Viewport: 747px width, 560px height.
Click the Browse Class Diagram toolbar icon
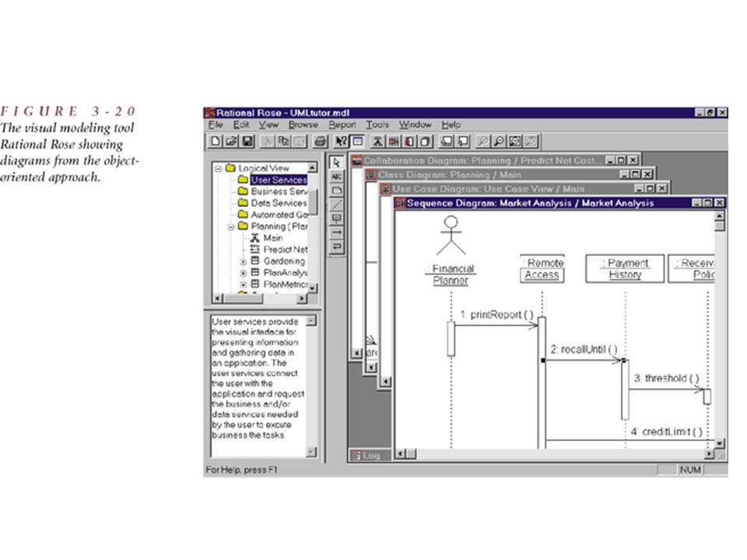pos(377,141)
